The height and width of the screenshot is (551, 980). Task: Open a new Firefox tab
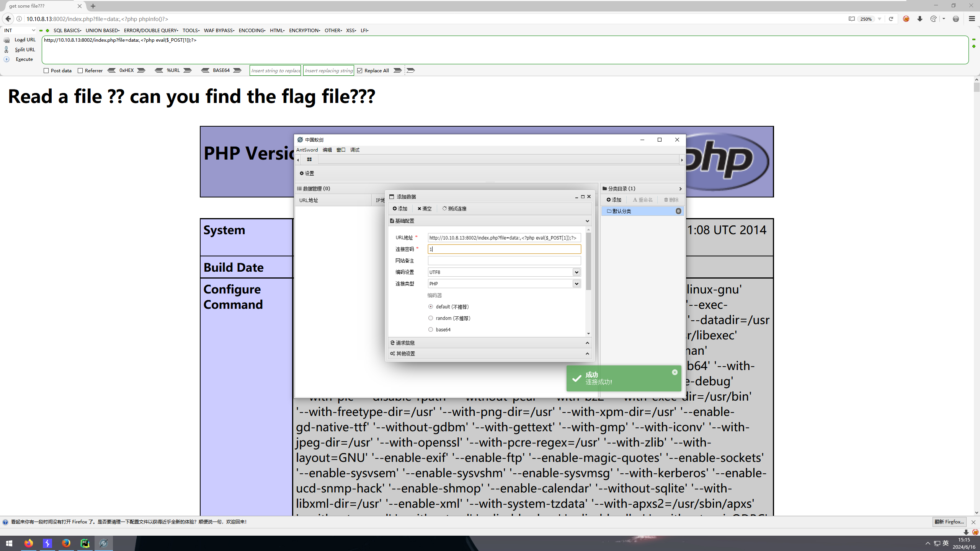click(x=93, y=6)
